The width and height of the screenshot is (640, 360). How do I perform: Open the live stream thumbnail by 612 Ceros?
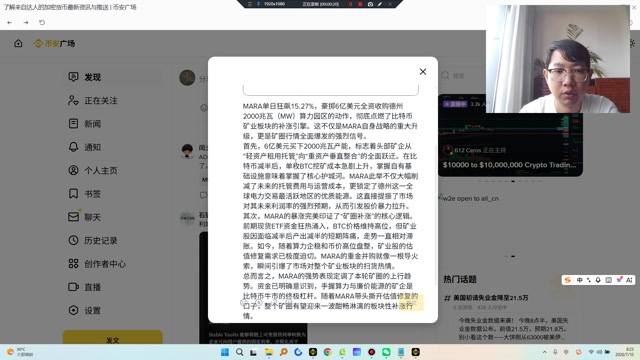pyautogui.click(x=510, y=136)
